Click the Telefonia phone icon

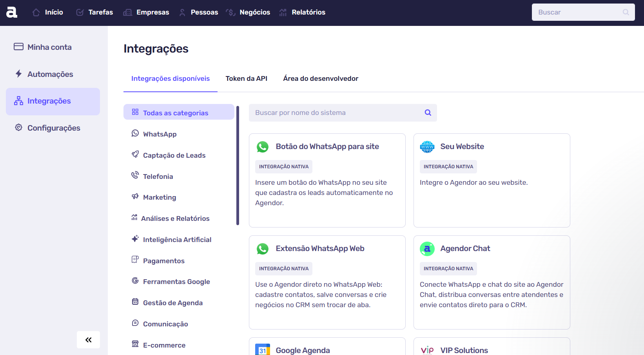135,176
